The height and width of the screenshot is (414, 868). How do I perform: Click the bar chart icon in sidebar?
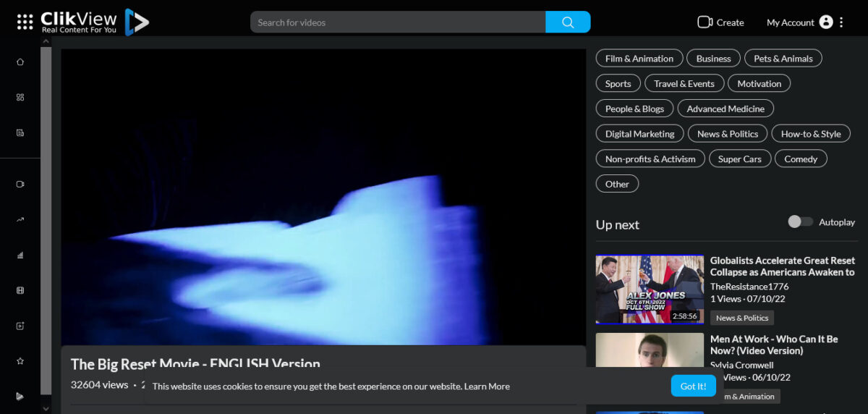click(20, 255)
